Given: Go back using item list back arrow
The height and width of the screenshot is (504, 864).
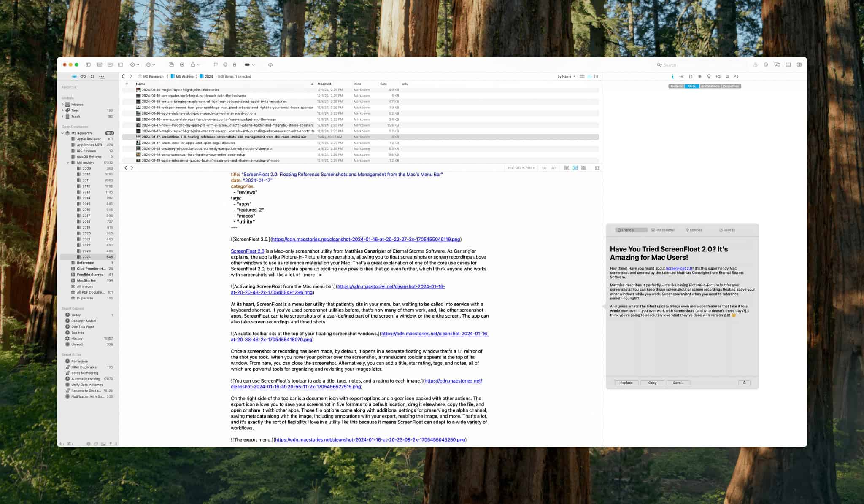Looking at the screenshot, I should click(123, 76).
